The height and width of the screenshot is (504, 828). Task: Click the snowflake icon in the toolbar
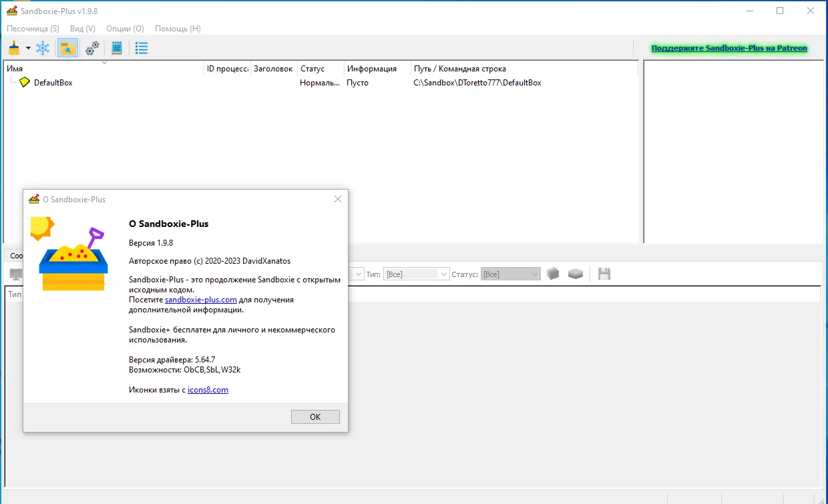point(43,48)
